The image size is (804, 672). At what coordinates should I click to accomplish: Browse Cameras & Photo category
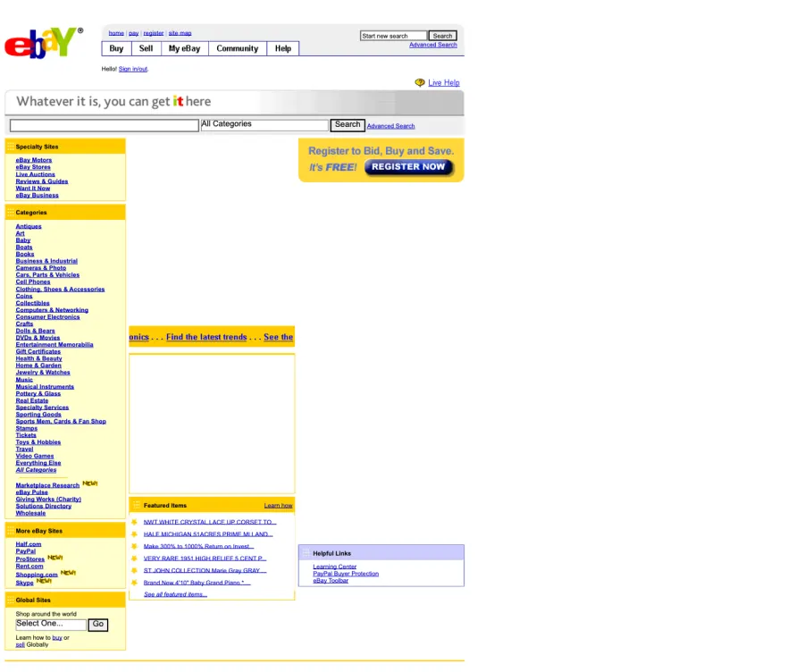pyautogui.click(x=40, y=268)
